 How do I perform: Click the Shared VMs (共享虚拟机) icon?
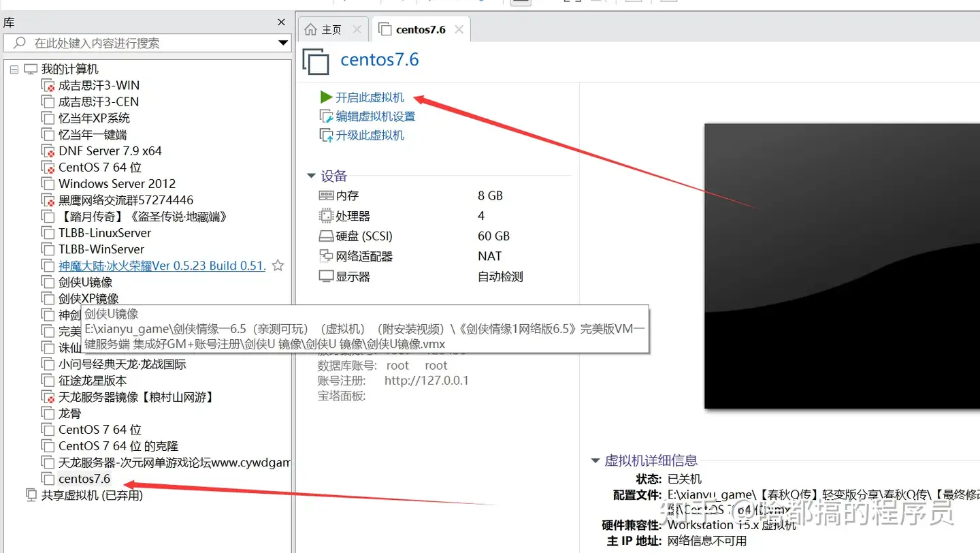31,495
